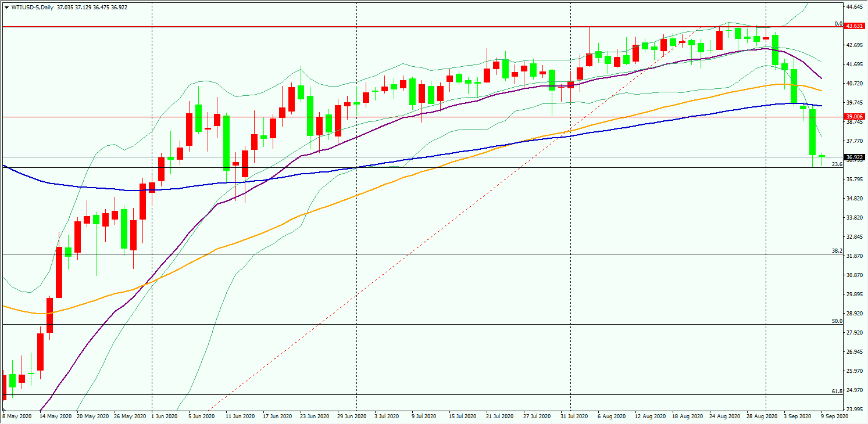Click the 31.870 price scale value
868x424 pixels.
tap(855, 256)
